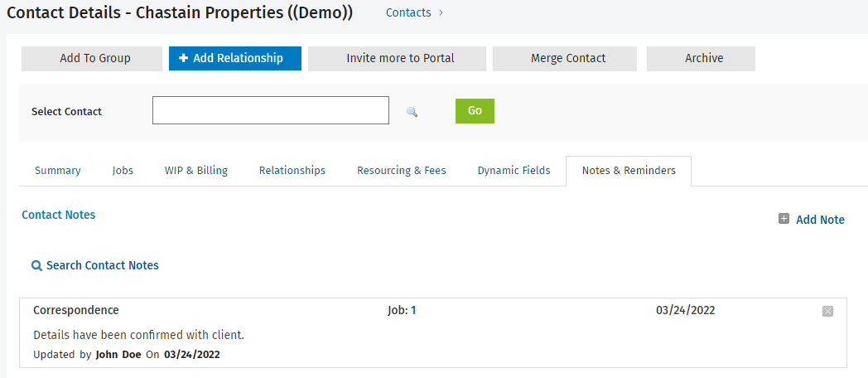
Task: Open the Summary tab
Action: [58, 171]
